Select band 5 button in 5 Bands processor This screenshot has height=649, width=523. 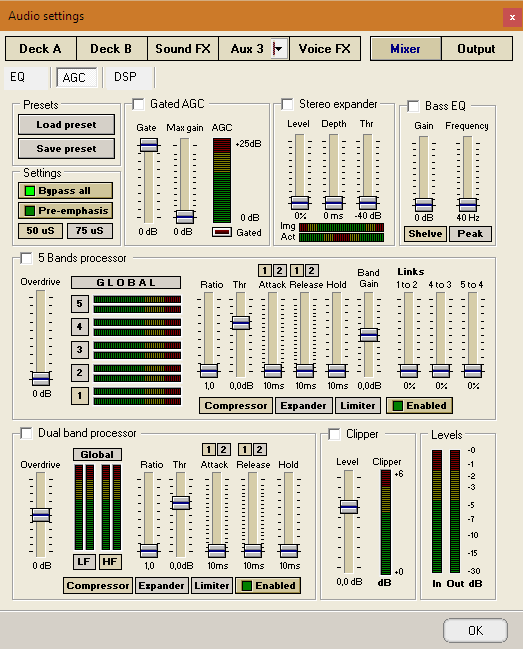pyautogui.click(x=79, y=304)
